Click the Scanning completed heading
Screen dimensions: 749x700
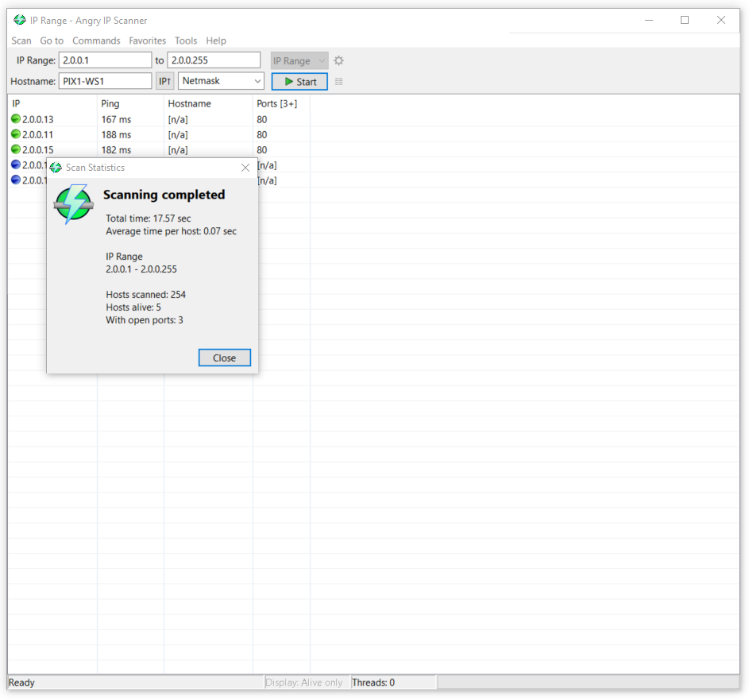[164, 195]
